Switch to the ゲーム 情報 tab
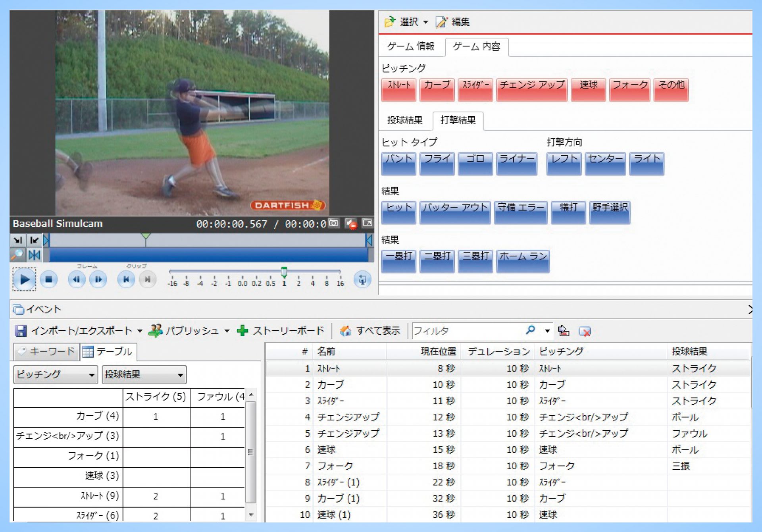Image resolution: width=762 pixels, height=532 pixels. [x=411, y=46]
